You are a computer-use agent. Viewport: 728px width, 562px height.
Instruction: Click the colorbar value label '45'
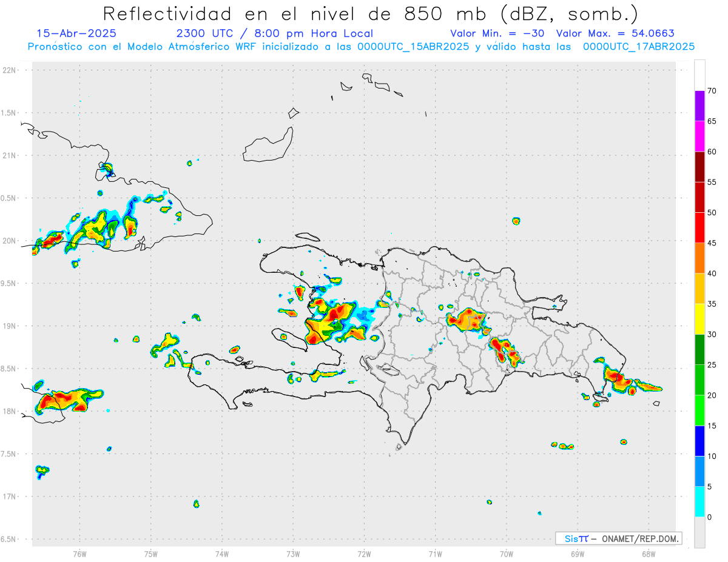point(712,243)
